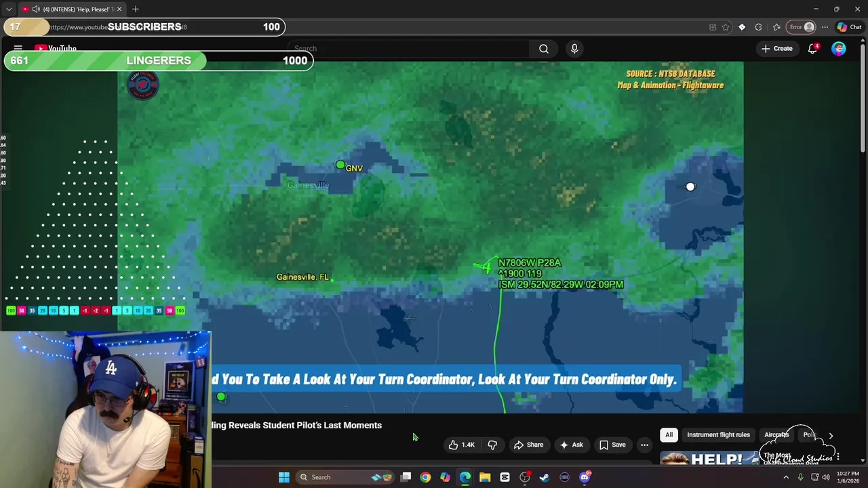This screenshot has width=868, height=488.
Task: Open CapCut from the taskbar
Action: (x=505, y=477)
